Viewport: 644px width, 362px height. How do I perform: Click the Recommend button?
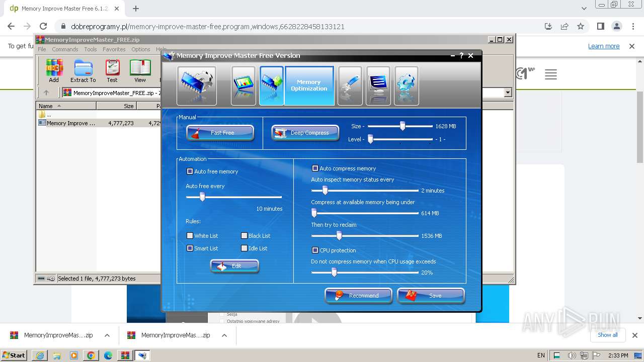click(358, 296)
